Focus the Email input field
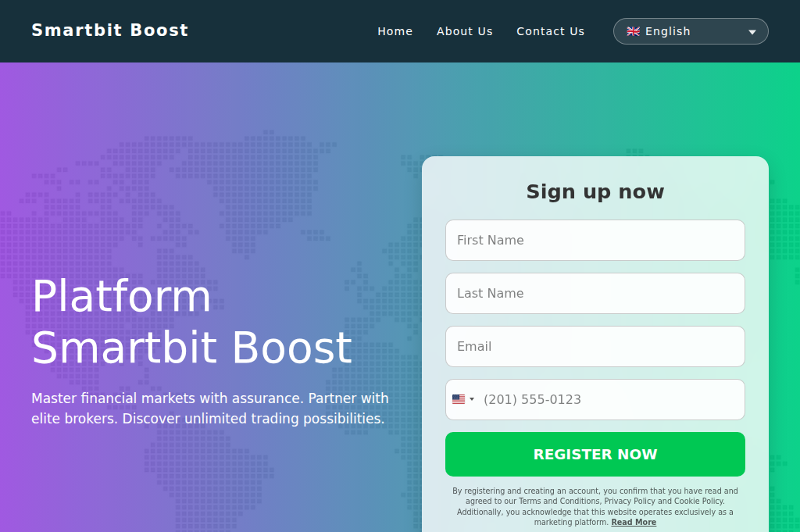The image size is (800, 532). point(595,346)
